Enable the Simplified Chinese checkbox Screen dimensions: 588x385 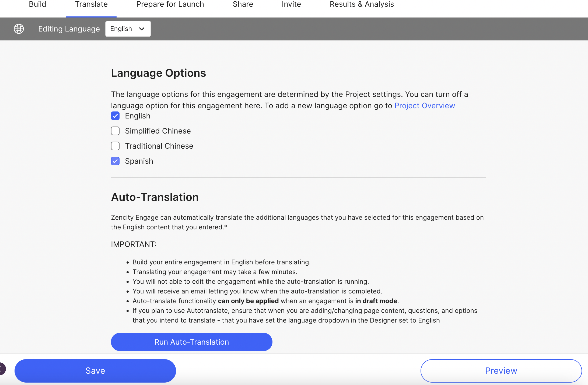(115, 131)
